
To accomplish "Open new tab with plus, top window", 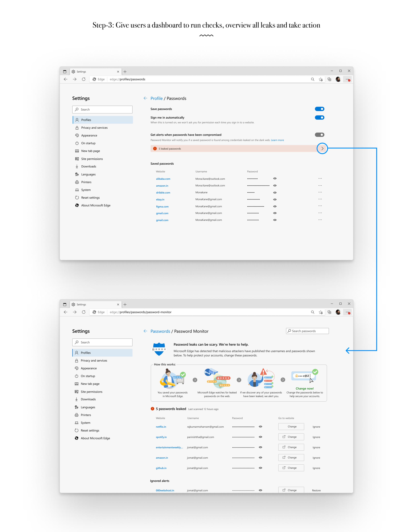I will point(125,72).
